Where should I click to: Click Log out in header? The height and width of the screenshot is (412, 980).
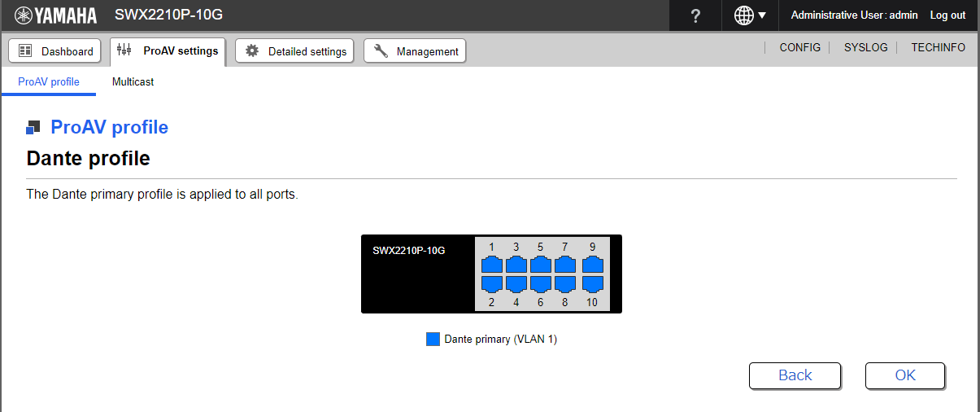(947, 15)
